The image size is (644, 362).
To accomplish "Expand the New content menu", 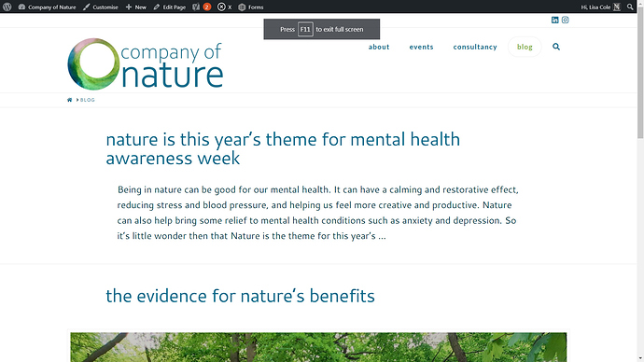I will [x=136, y=7].
